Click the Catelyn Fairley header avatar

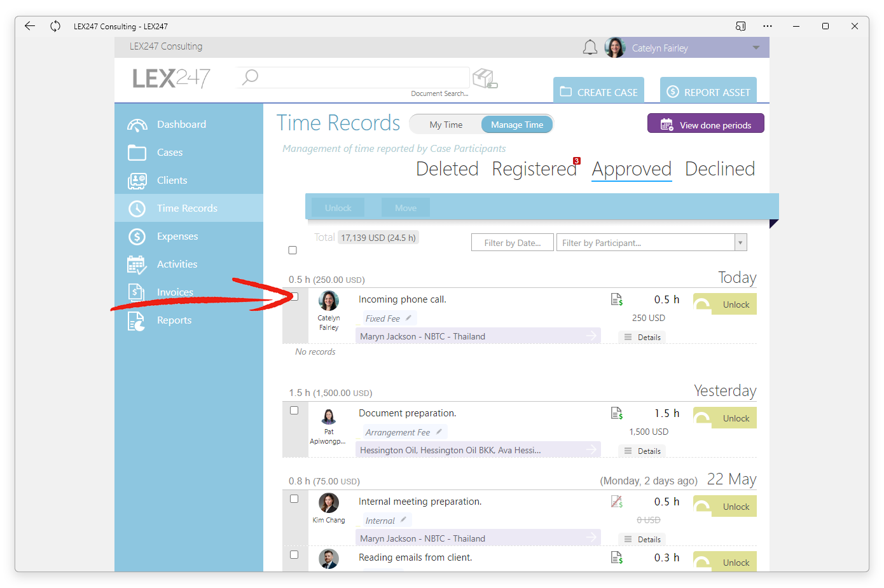615,48
